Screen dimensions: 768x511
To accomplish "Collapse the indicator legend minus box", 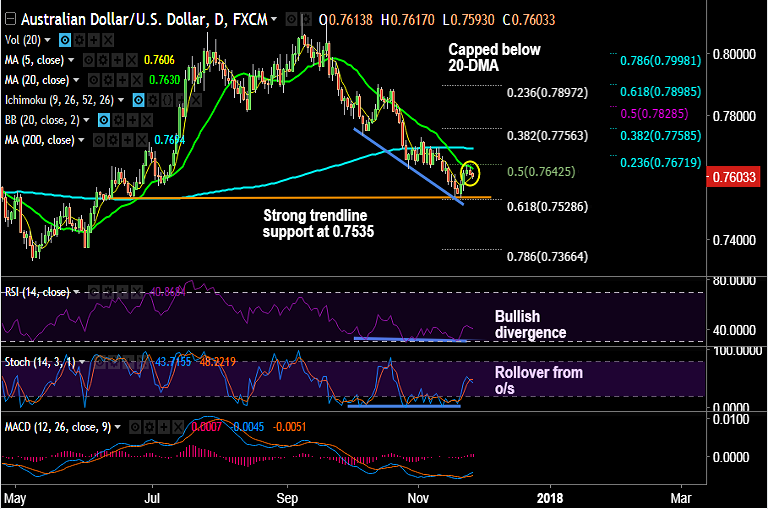I will pos(10,20).
